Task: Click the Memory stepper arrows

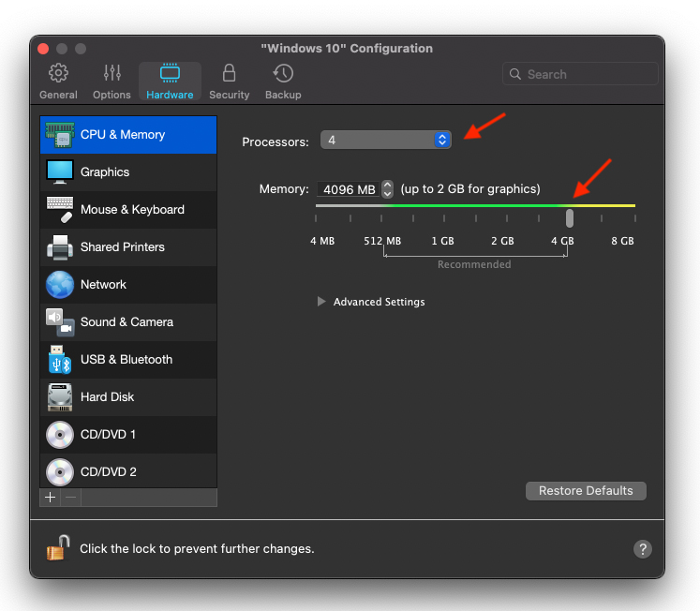Action: pyautogui.click(x=387, y=189)
